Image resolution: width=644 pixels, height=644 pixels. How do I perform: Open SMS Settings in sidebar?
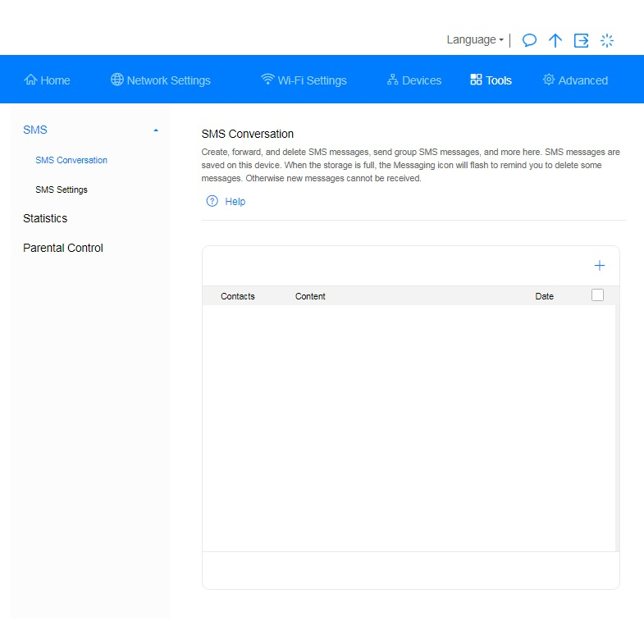(x=62, y=190)
